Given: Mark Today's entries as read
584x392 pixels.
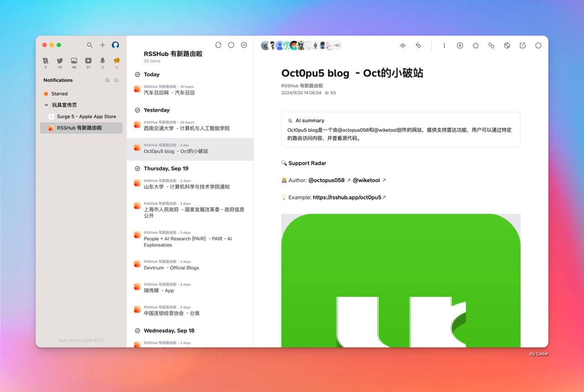Looking at the screenshot, I should pos(137,74).
